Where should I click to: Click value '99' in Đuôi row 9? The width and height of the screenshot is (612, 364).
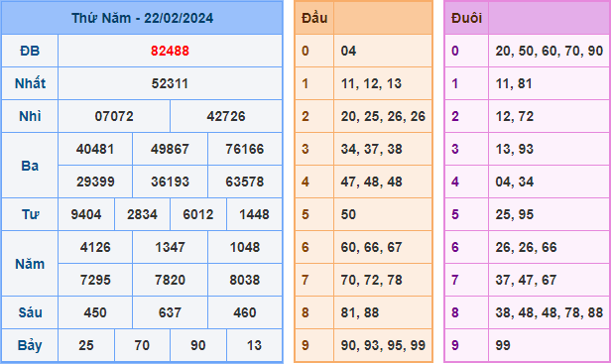click(x=503, y=345)
